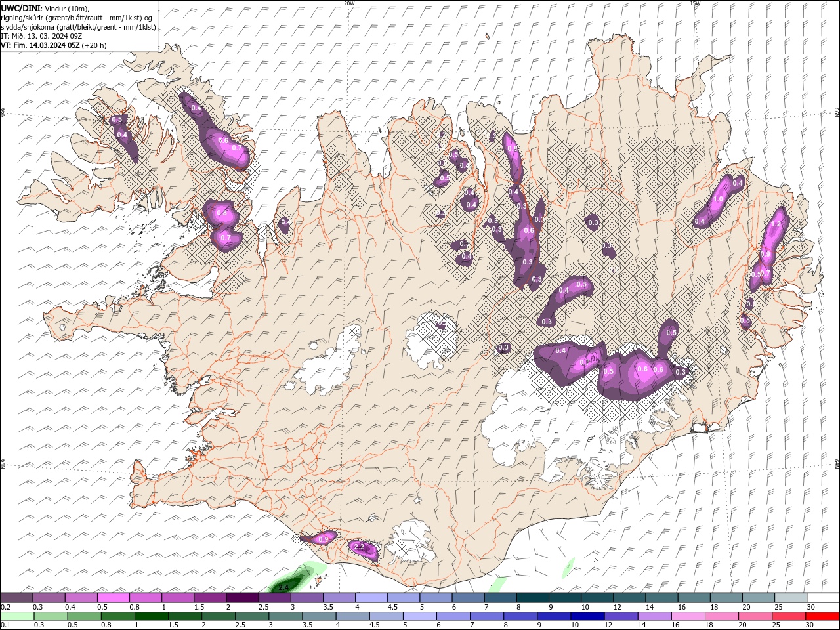
Task: Pick the lower legend darkest green swatch at 1
Action: (x=152, y=616)
